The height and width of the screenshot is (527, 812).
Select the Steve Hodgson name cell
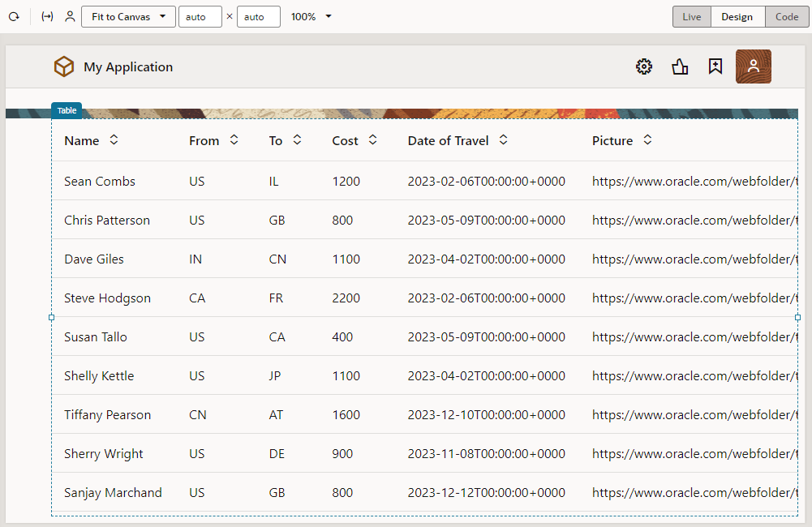click(108, 298)
